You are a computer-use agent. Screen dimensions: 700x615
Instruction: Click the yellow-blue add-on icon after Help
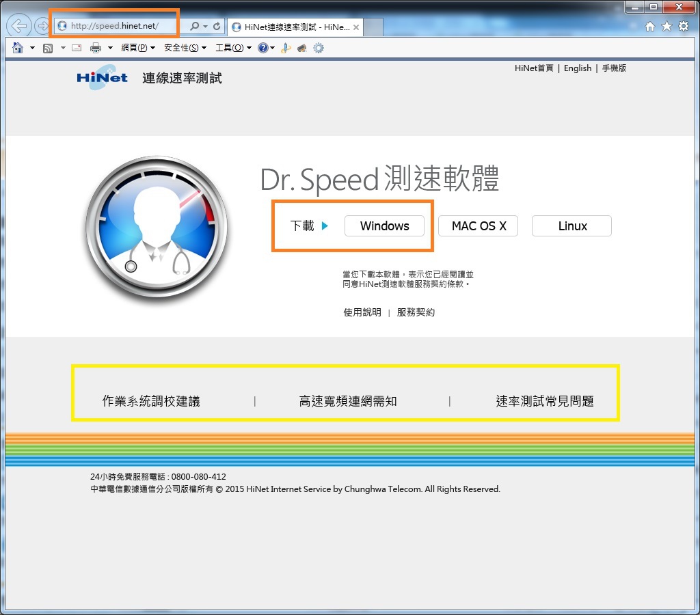286,49
